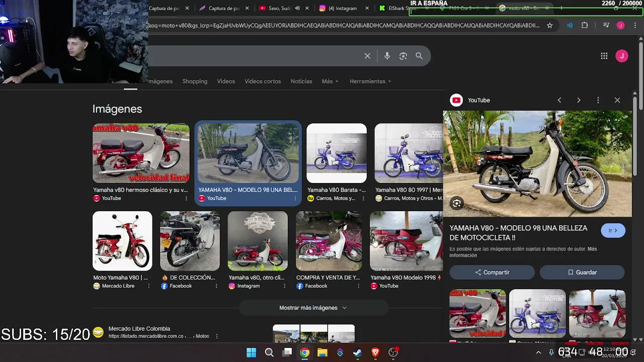Open options for Mercado Libre Colombia result

point(217,336)
